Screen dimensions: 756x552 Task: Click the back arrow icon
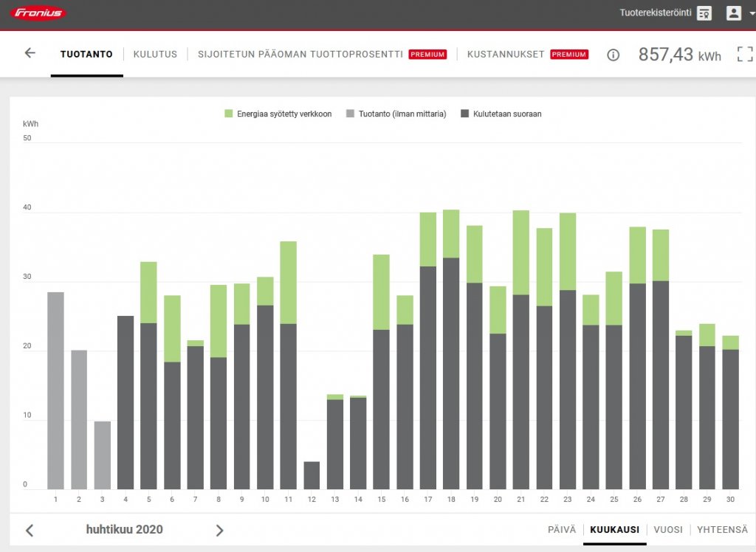30,53
